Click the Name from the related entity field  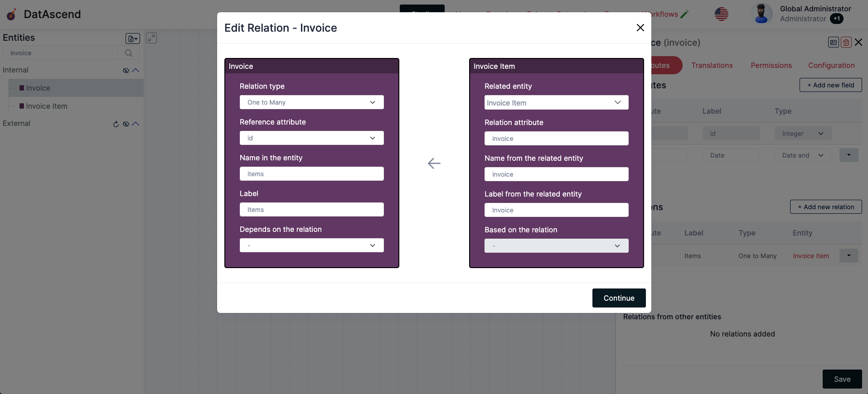click(x=556, y=174)
